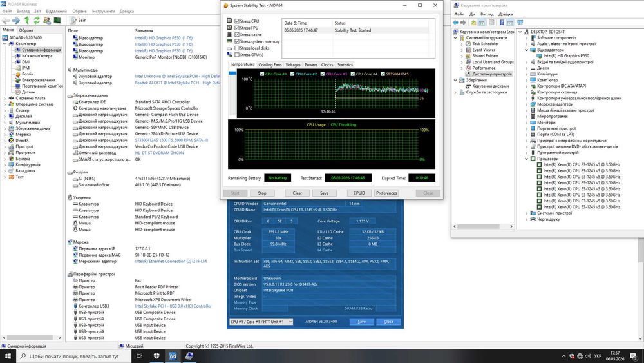The image size is (644, 363).
Task: Click Save button in CPUID panel
Action: point(361,322)
